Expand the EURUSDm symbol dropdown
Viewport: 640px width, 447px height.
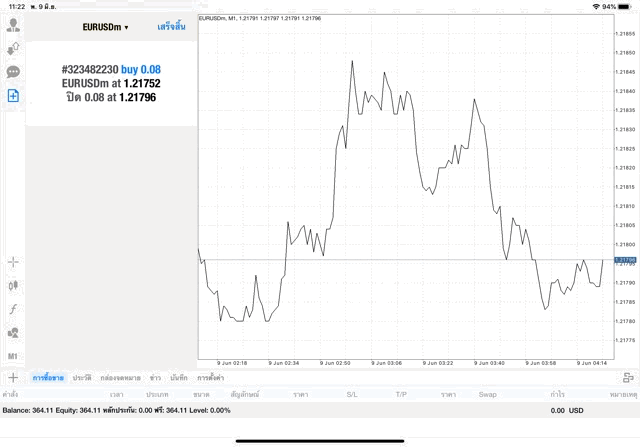pos(105,27)
